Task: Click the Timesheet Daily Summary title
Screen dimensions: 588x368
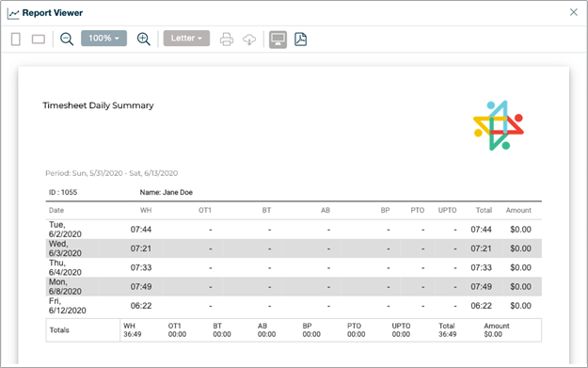Action: click(x=98, y=105)
